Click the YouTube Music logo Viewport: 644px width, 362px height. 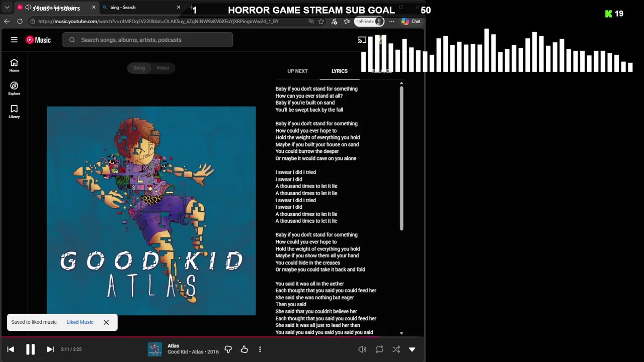[x=38, y=40]
